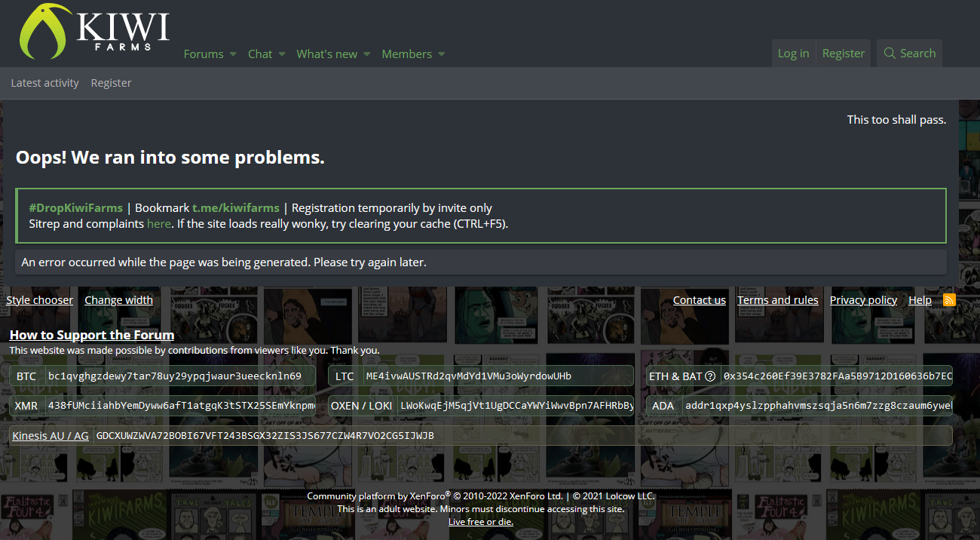980x540 pixels.
Task: Click the "This too shall pass." text
Action: tap(896, 119)
